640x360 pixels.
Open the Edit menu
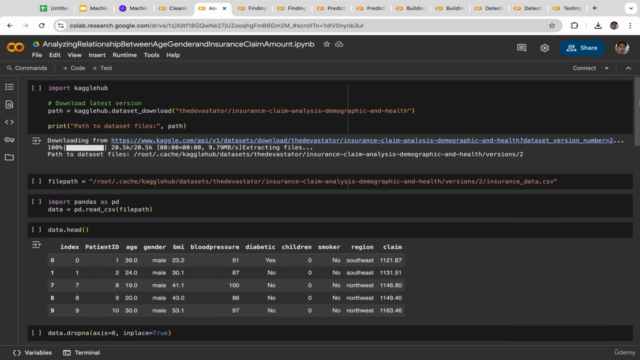(55, 55)
